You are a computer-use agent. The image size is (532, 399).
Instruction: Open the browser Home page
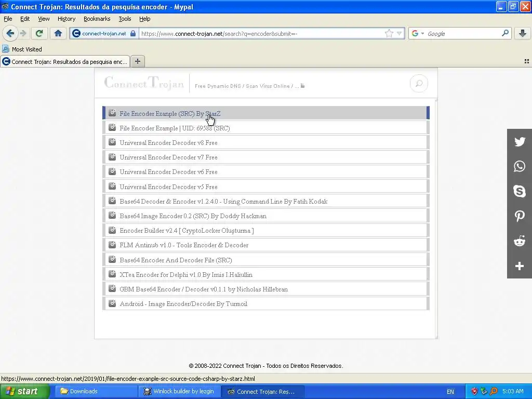(x=58, y=33)
